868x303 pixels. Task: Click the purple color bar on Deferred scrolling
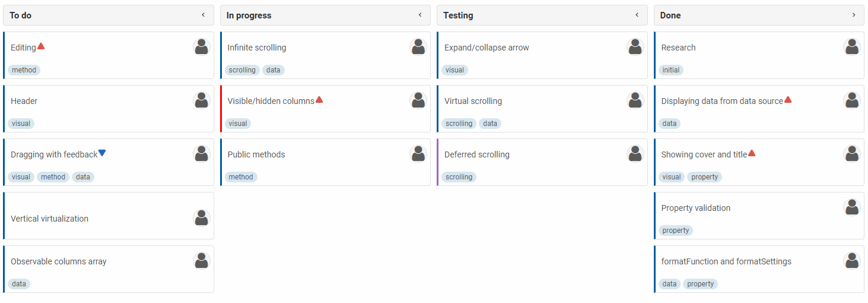(438, 162)
